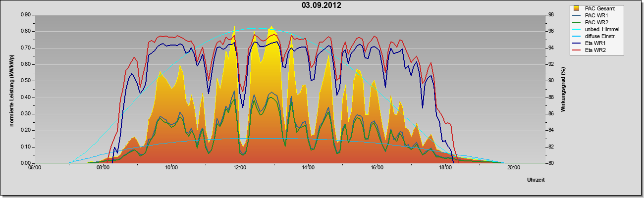The width and height of the screenshot is (644, 198).
Task: Click the 08:00 time axis tick label
Action: [103, 167]
